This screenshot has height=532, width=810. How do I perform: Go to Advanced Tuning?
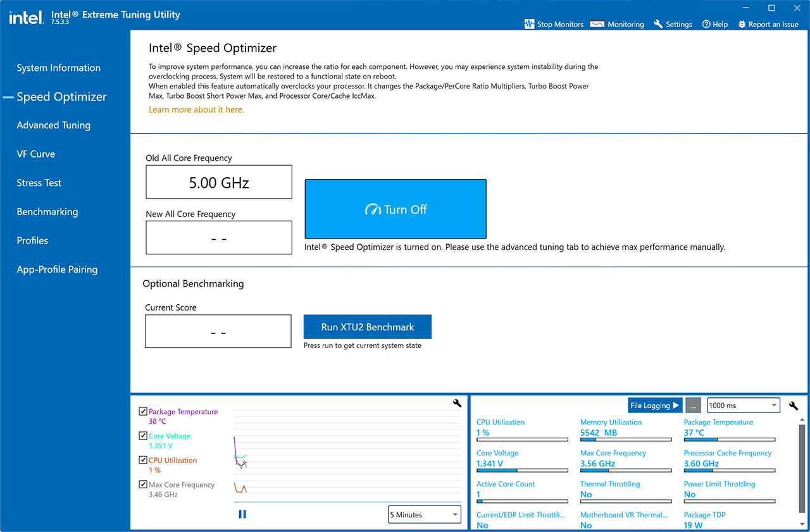[x=53, y=125]
